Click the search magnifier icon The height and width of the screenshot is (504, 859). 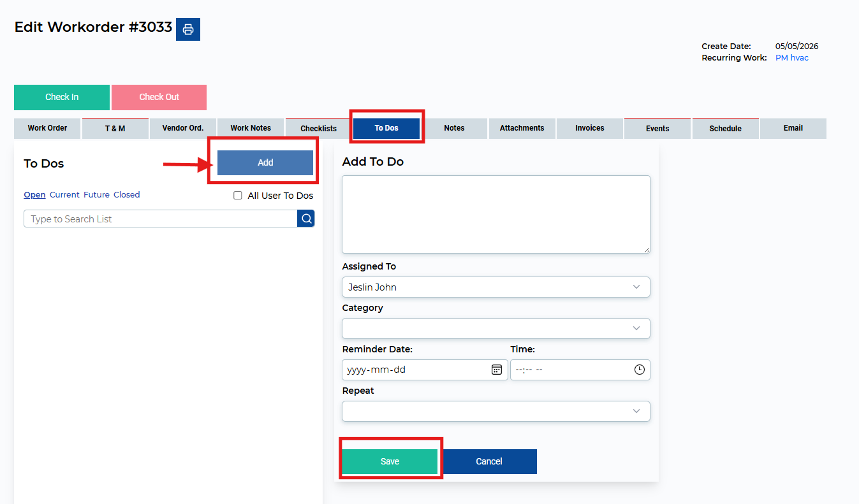point(306,219)
